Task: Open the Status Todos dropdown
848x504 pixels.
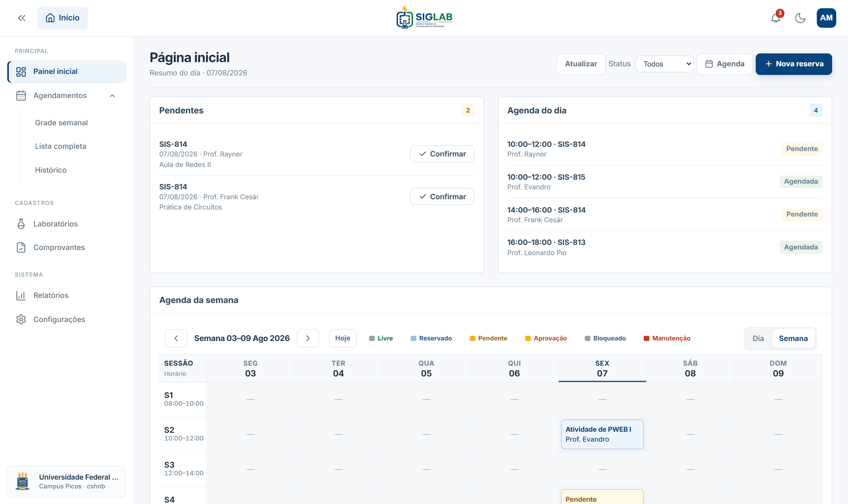Action: [664, 64]
